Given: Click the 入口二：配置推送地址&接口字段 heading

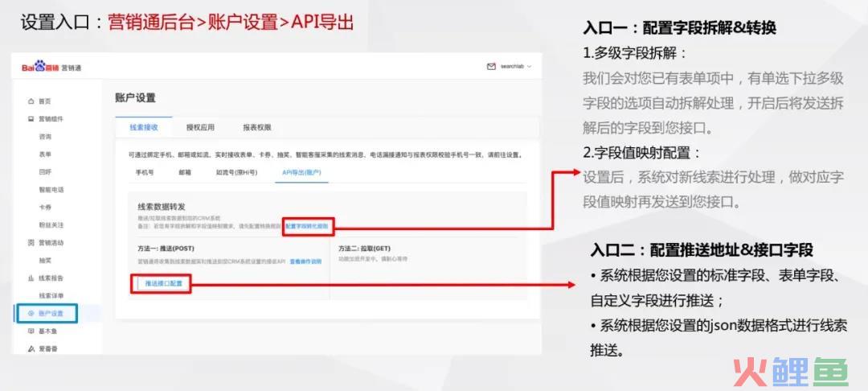Looking at the screenshot, I should pyautogui.click(x=702, y=249).
